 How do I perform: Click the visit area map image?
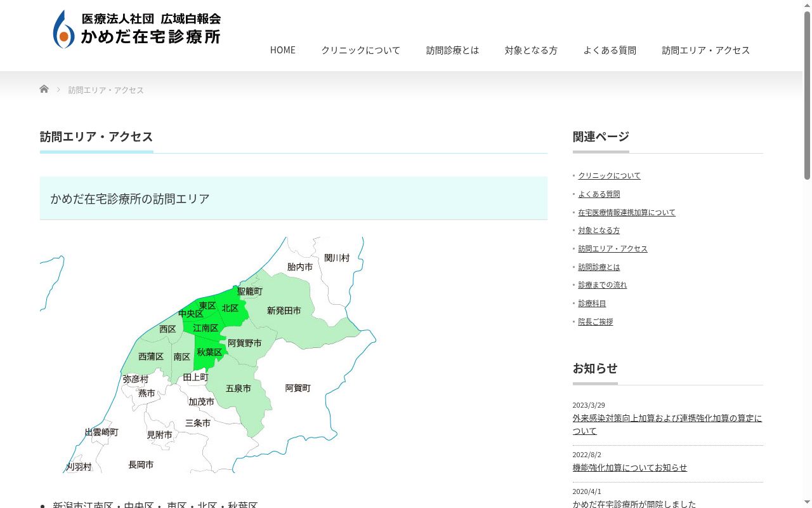208,355
